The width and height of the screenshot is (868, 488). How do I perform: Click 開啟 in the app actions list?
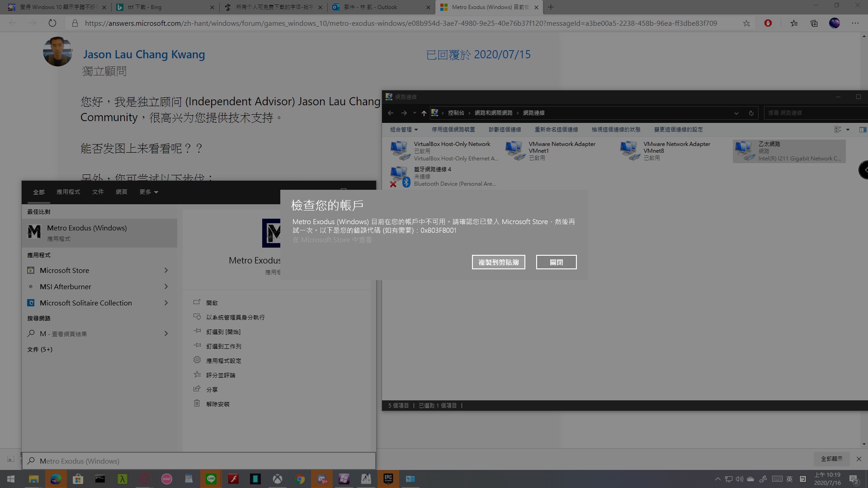coord(212,303)
